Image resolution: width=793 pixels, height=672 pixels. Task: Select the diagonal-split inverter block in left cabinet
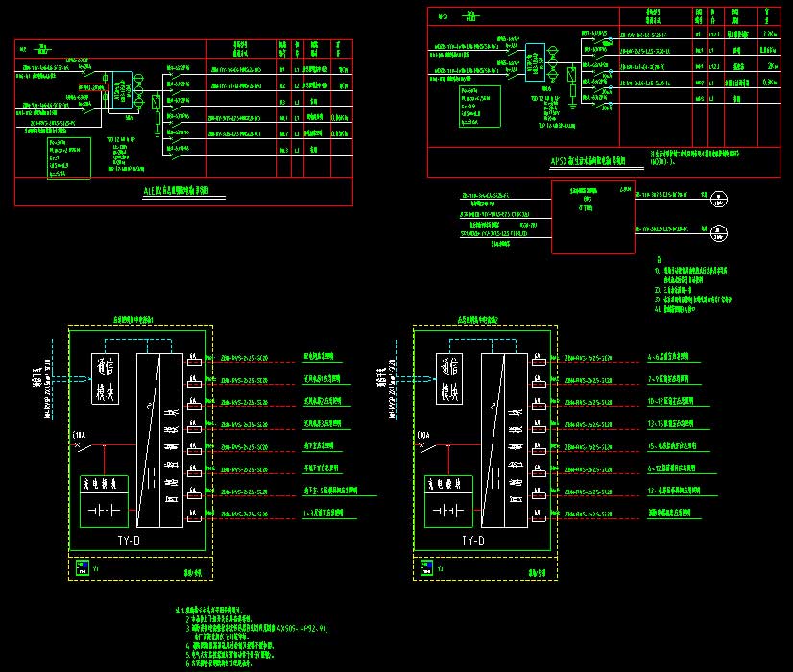click(x=159, y=441)
